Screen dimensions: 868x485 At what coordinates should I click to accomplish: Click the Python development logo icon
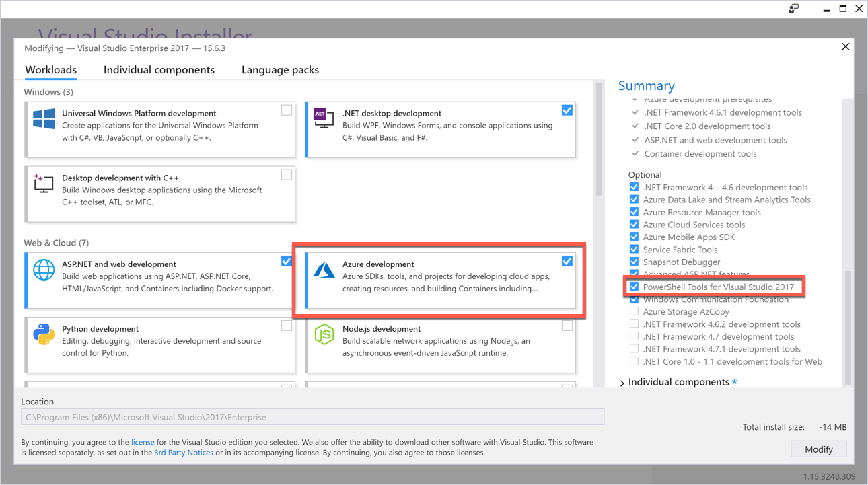click(44, 334)
